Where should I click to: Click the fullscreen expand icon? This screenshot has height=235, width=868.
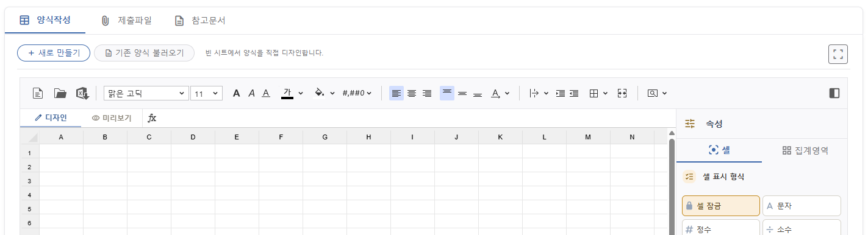[x=838, y=54]
